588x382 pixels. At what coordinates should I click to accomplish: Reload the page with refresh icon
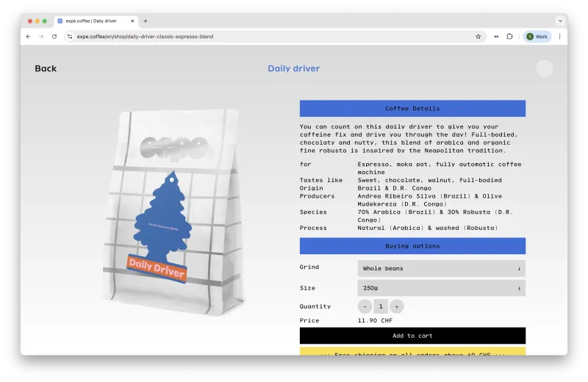(x=54, y=36)
